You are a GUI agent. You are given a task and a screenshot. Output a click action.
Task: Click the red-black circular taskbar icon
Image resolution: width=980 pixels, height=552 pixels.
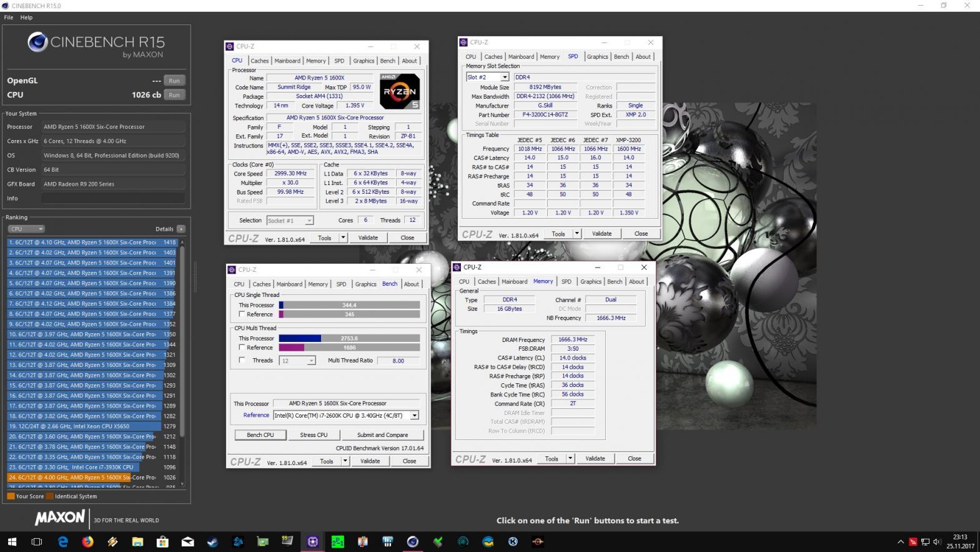pos(538,542)
